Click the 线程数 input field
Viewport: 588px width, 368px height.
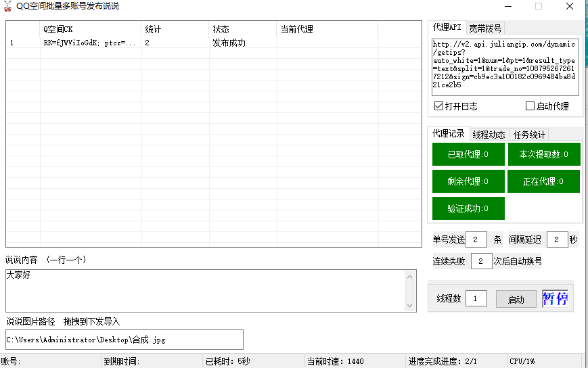click(476, 298)
